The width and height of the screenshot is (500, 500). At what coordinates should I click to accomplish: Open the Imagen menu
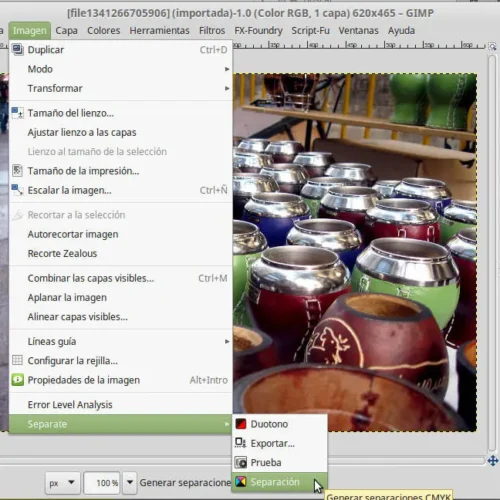coord(30,31)
